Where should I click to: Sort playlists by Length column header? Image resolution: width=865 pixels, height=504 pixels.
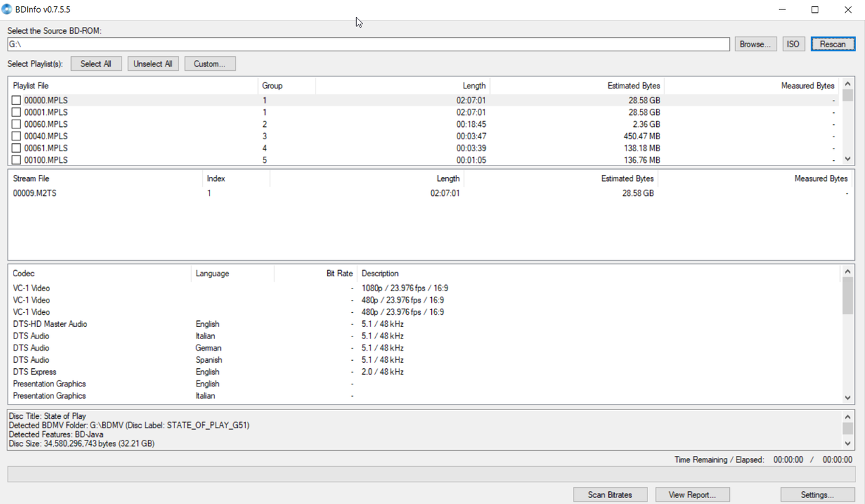(x=403, y=86)
